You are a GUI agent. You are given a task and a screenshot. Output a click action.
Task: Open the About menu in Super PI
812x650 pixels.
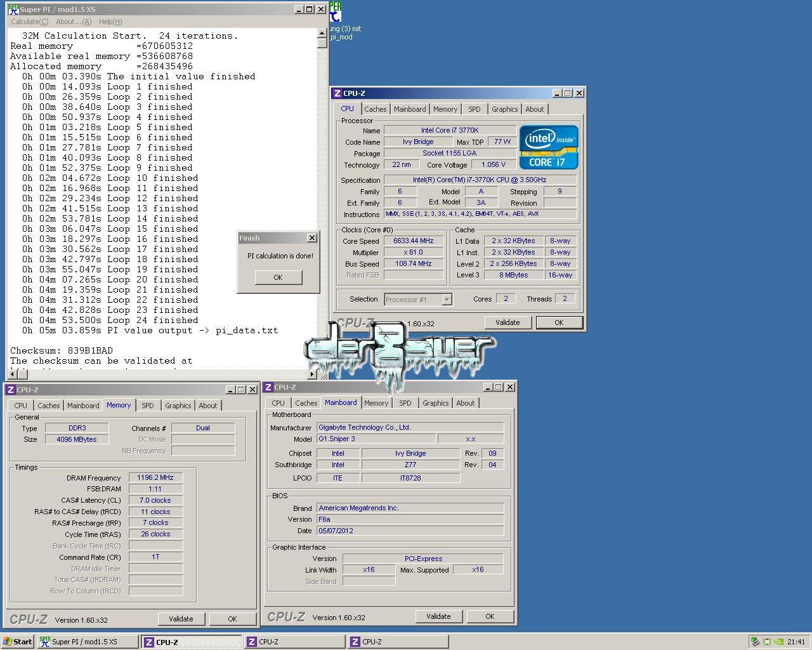coord(74,22)
